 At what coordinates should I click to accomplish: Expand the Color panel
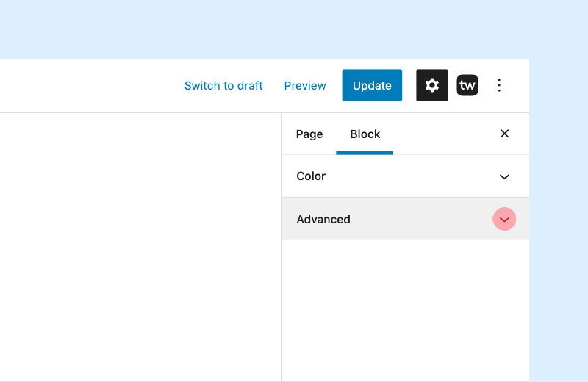coord(406,176)
